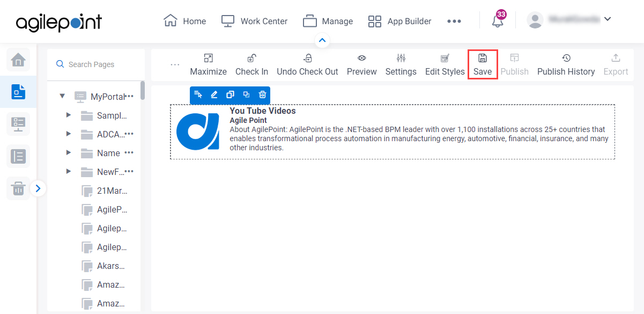Open the top navigation more ellipsis
Image resolution: width=644 pixels, height=314 pixels.
coord(454,21)
